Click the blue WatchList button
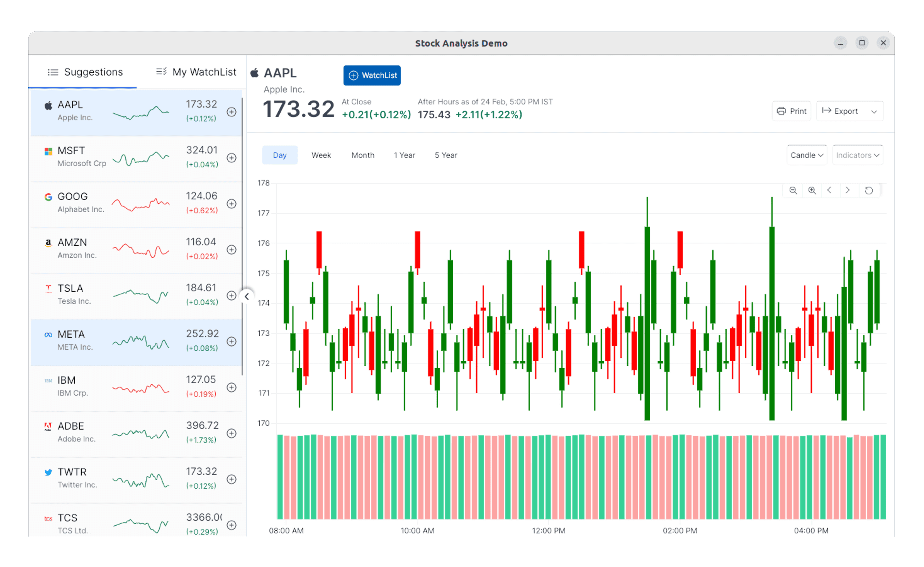 [x=372, y=75]
